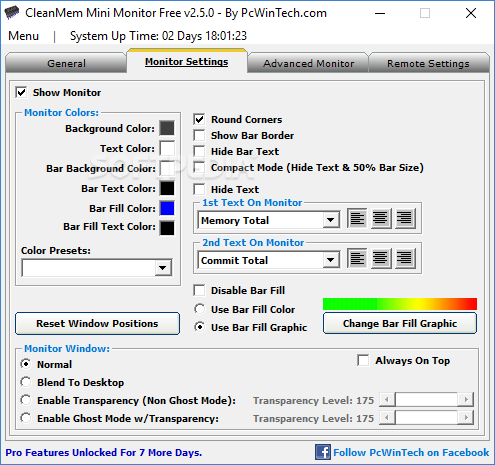Image resolution: width=495 pixels, height=465 pixels.
Task: Expand the Color Presets dropdown
Action: pos(163,268)
